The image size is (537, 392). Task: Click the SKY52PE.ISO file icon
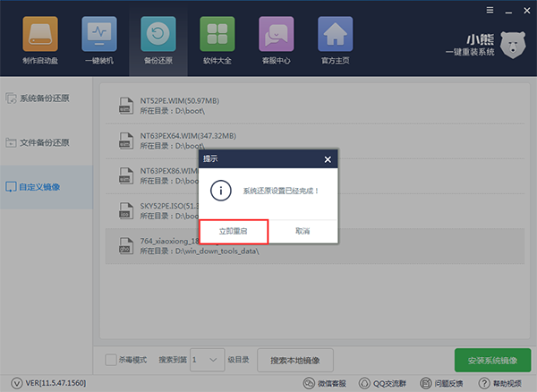(125, 211)
